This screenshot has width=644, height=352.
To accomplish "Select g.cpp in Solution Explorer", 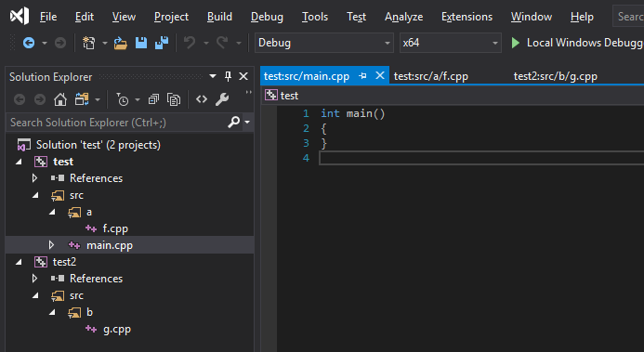I will point(117,329).
